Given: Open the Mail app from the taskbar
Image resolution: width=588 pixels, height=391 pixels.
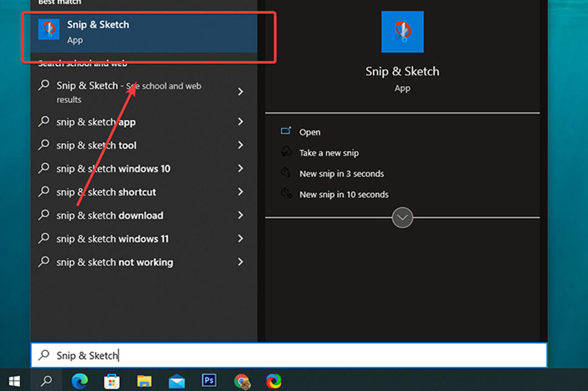Looking at the screenshot, I should pos(177,382).
